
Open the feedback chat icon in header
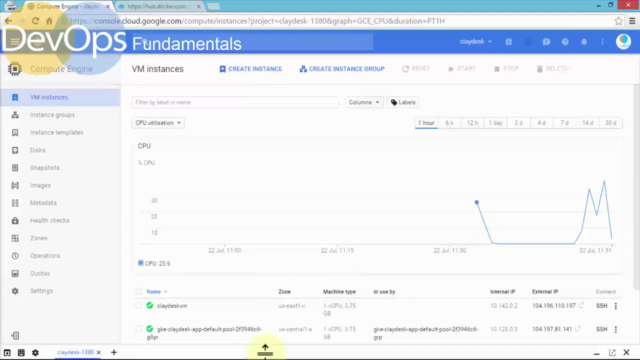[546, 42]
